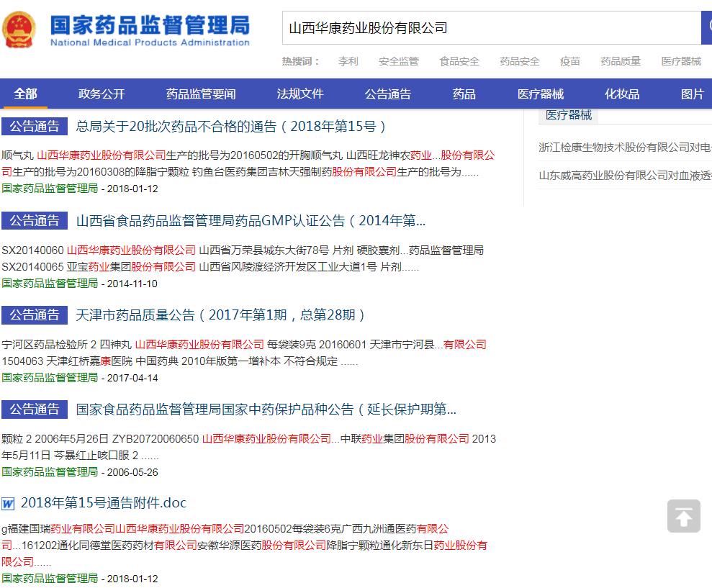This screenshot has height=588, width=712.
Task: Click the back-to-top arrow button
Action: coord(683,515)
